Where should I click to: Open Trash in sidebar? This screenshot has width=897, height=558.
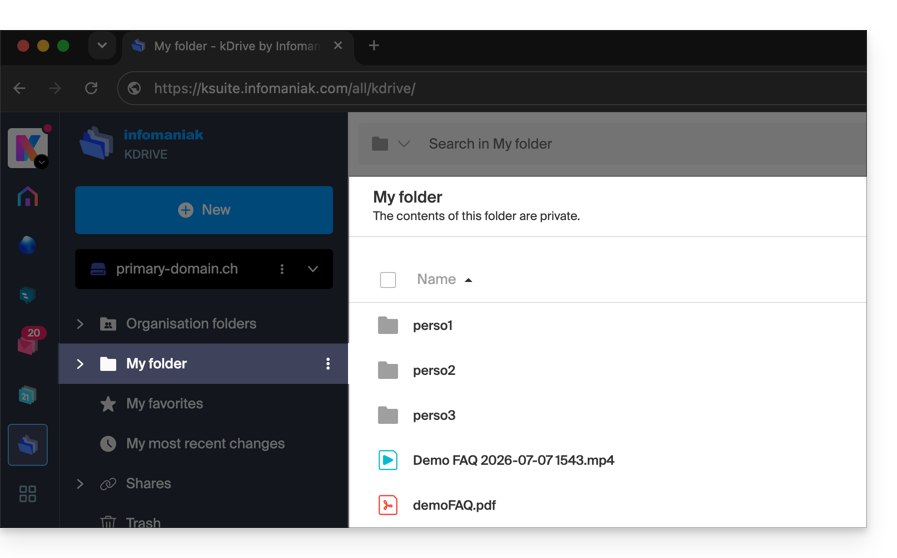point(143,521)
